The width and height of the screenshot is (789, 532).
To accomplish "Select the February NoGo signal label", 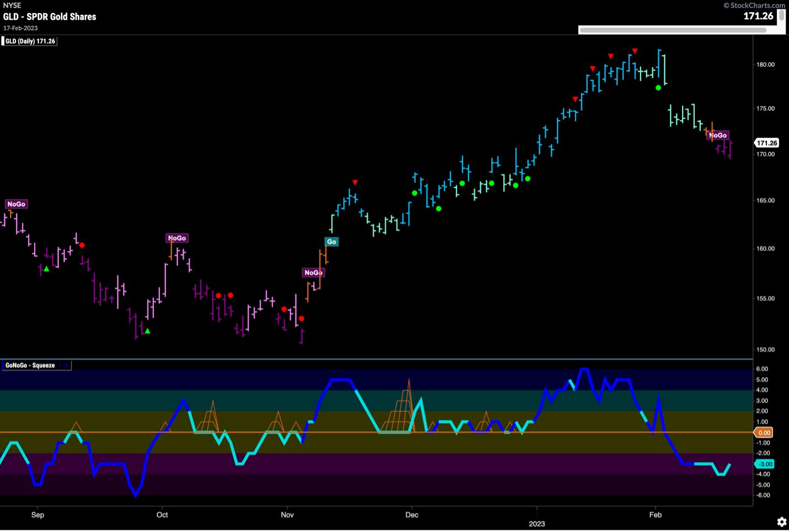I will [718, 135].
